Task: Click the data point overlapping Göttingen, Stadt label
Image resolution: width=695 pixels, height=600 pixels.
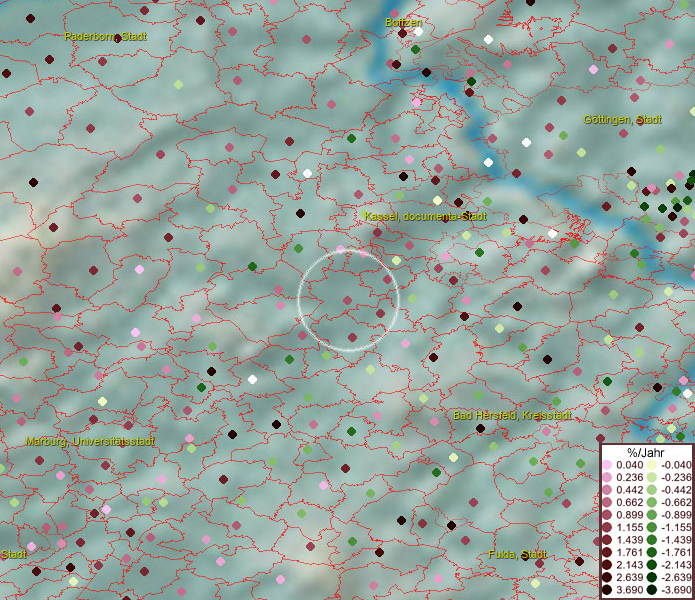Action: coord(640,121)
